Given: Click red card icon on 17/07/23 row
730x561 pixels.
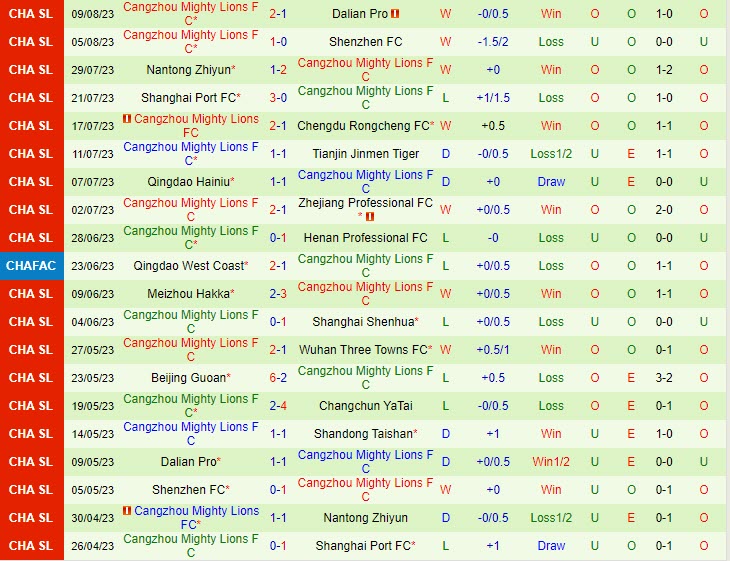Looking at the screenshot, I should click(127, 119).
